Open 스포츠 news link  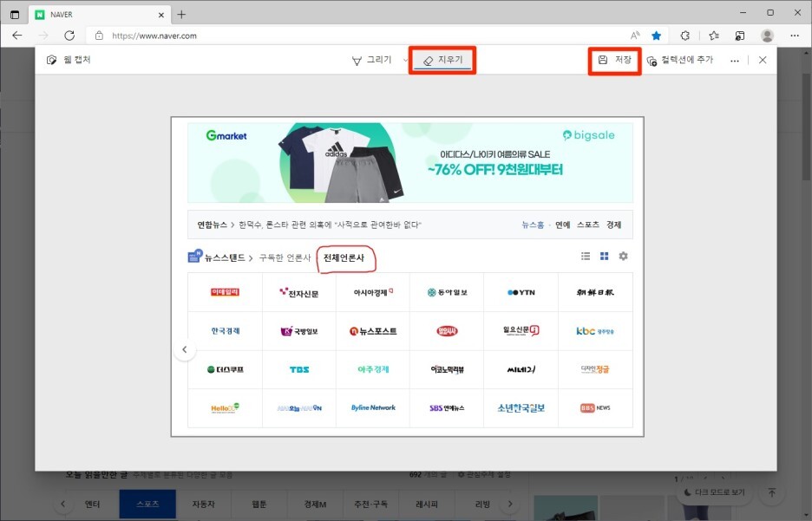coord(588,225)
